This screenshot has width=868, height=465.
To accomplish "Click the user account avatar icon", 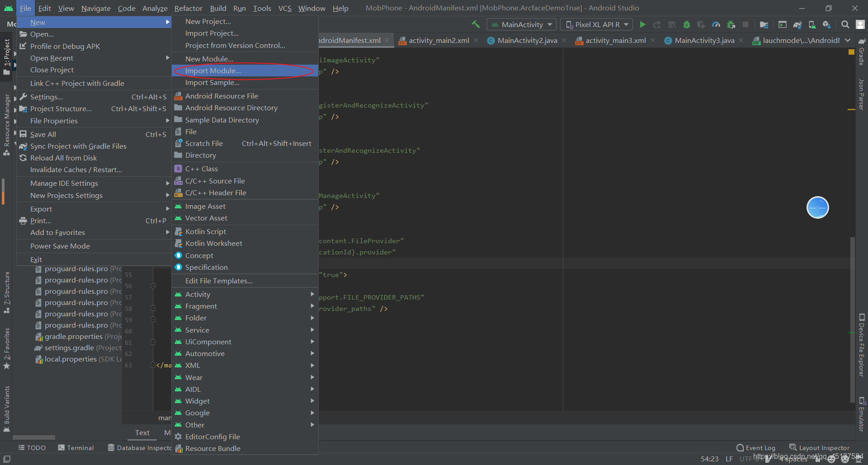I will pyautogui.click(x=860, y=24).
